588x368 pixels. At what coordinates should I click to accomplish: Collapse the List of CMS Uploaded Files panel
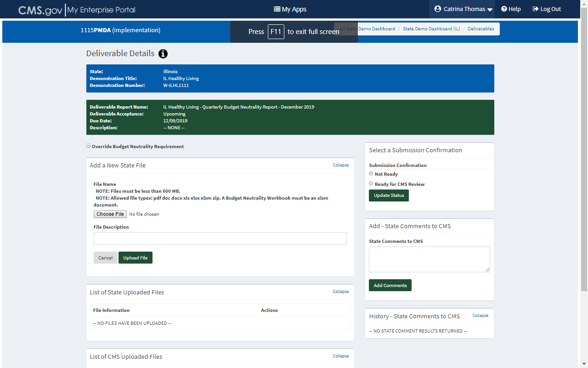341,356
